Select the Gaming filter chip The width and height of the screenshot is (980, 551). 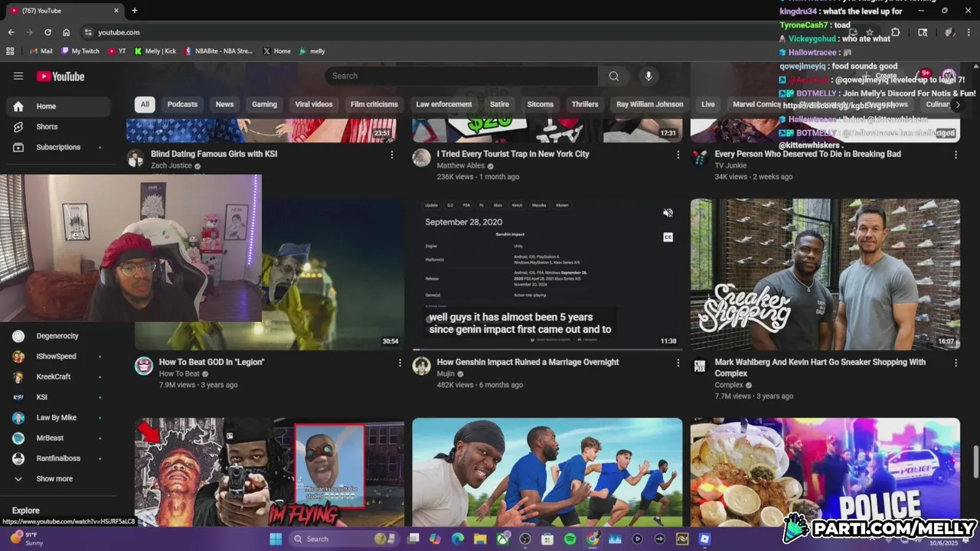point(264,104)
